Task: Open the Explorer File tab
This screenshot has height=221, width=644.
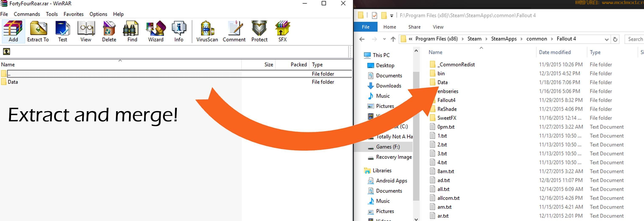Action: pyautogui.click(x=365, y=27)
